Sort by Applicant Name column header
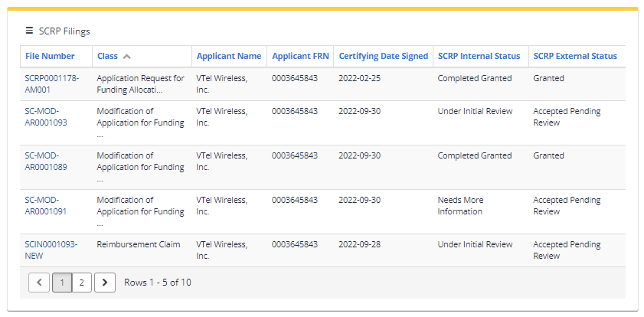 tap(229, 56)
